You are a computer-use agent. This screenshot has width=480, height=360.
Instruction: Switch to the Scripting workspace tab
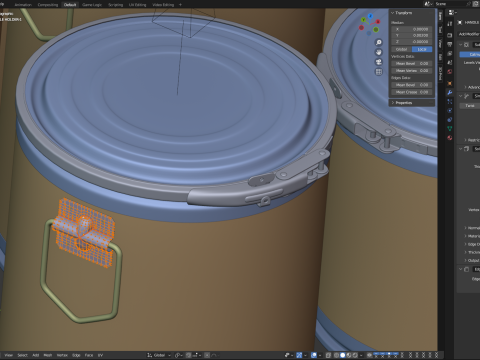tap(115, 5)
